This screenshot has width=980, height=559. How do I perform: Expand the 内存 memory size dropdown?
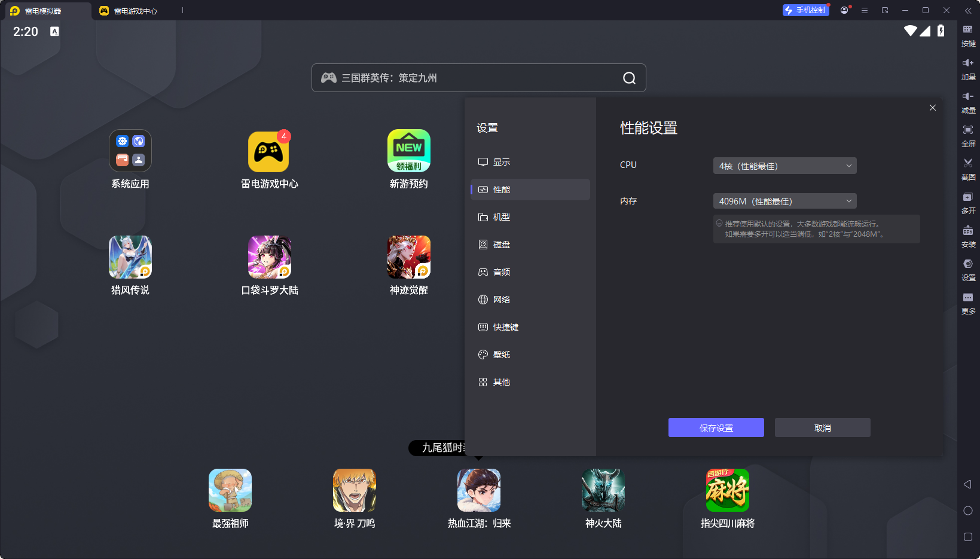[784, 201]
